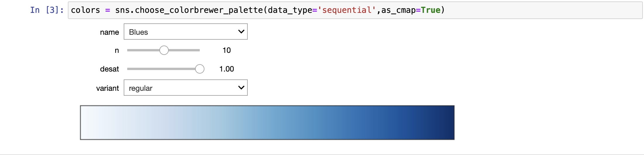Click the n value readout showing 10

(x=227, y=50)
